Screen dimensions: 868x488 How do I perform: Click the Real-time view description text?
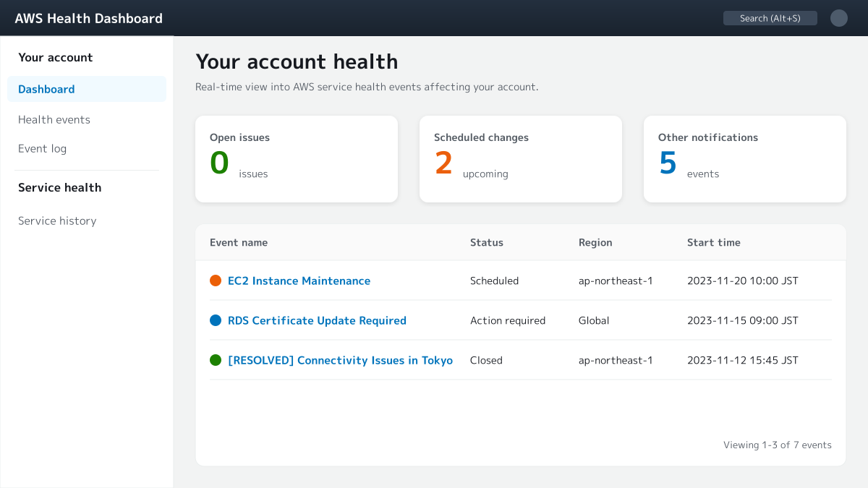[x=367, y=87]
